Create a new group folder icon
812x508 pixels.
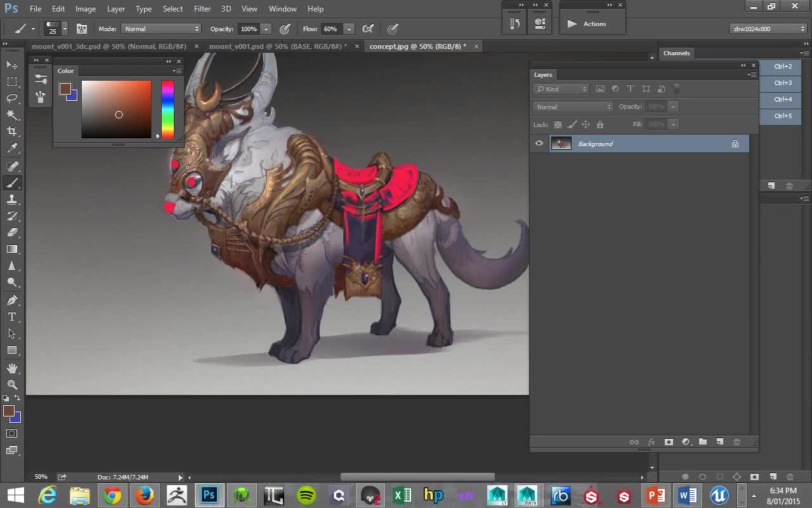click(x=703, y=442)
